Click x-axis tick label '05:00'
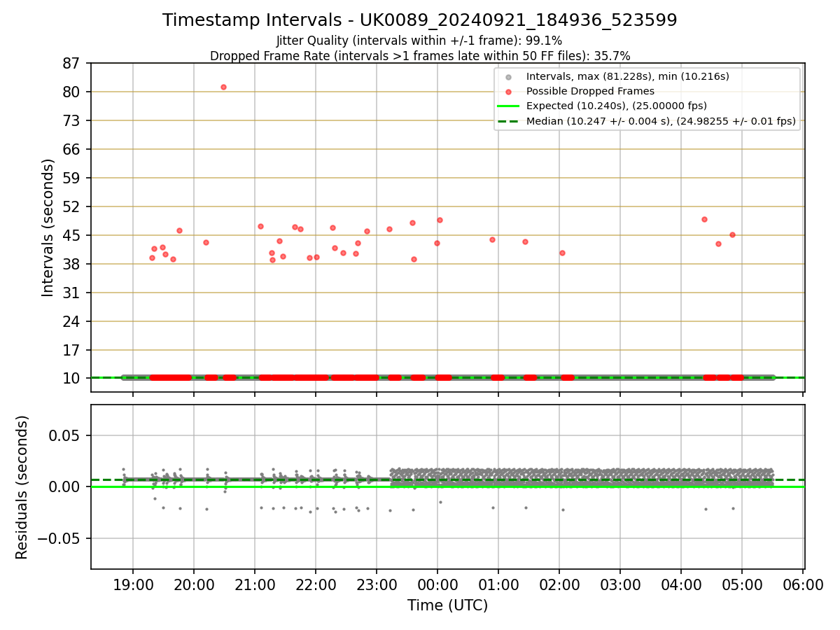 742,585
